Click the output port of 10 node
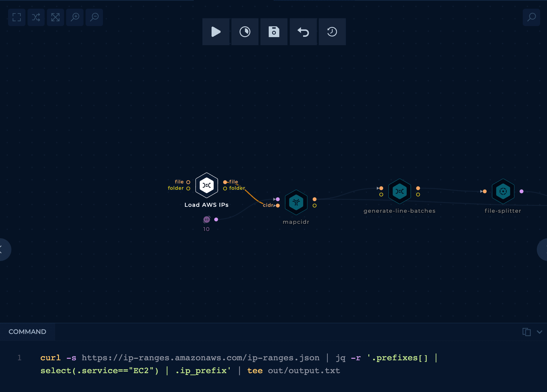The height and width of the screenshot is (392, 547). [216, 219]
